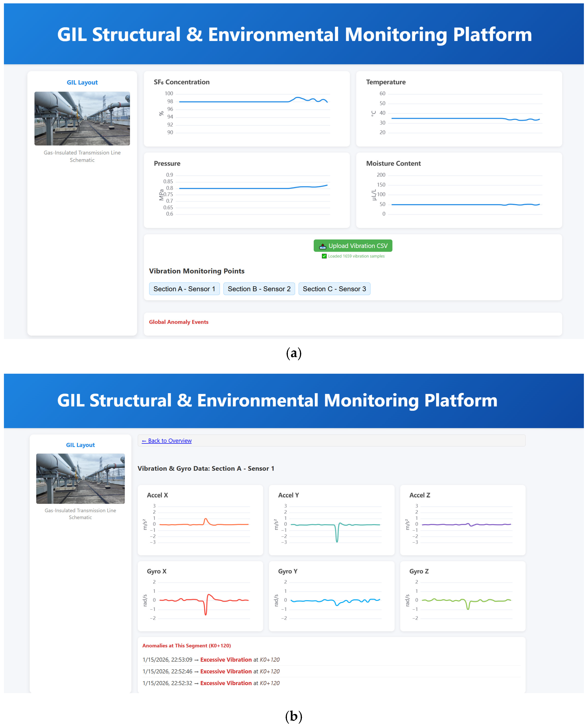Click the Accel X chart spike

[x=206, y=519]
